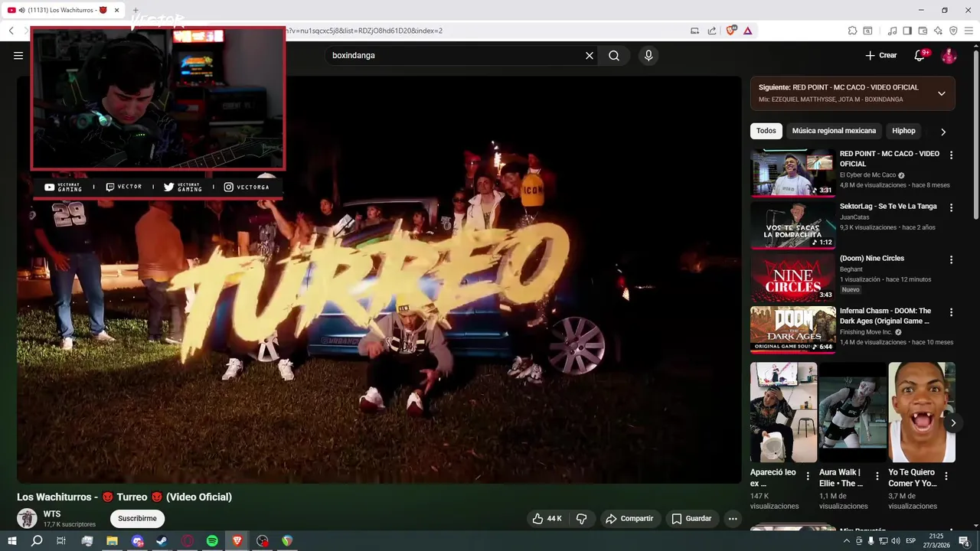Open the Brave playlist music note icon
The height and width of the screenshot is (551, 980).
pos(892,31)
